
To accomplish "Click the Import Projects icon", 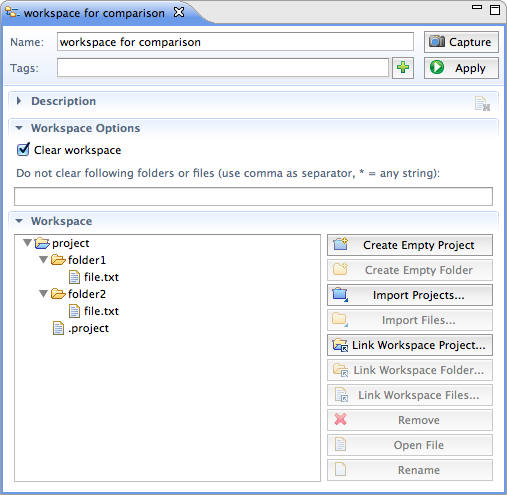I will pyautogui.click(x=340, y=295).
